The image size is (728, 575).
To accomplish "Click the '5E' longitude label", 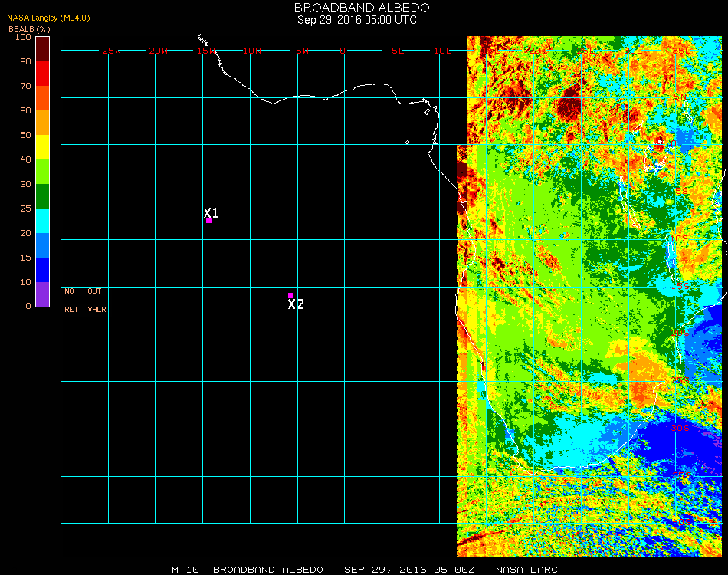I will click(398, 51).
